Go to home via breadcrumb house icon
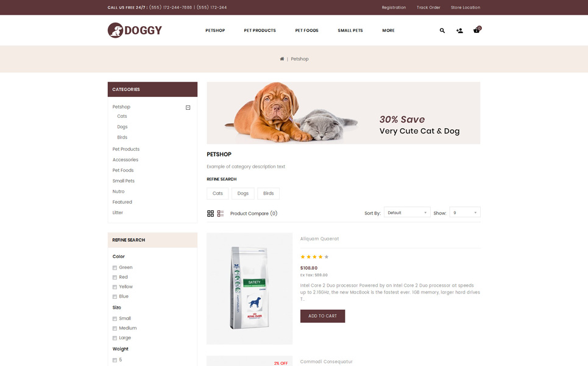588x366 pixels. point(282,59)
